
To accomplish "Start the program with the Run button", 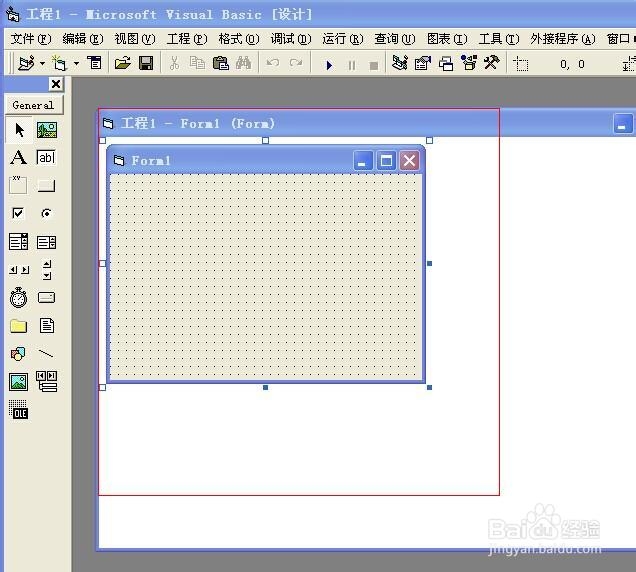I will 329,65.
